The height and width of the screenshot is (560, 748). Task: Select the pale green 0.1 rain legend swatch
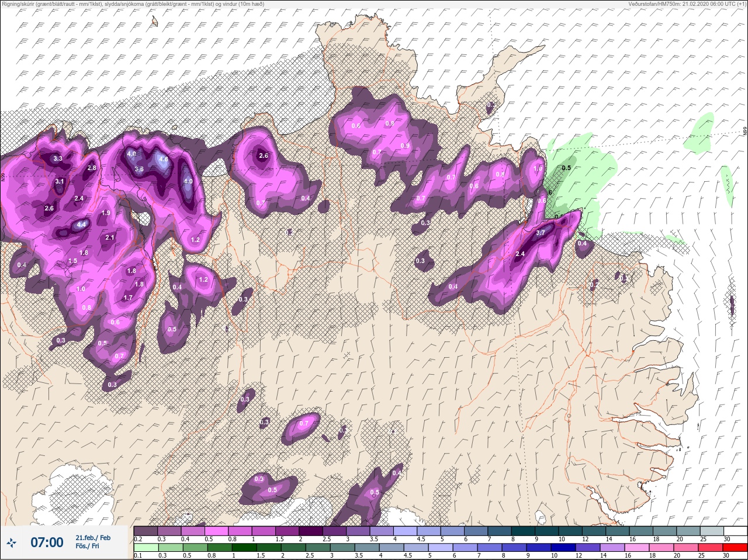tap(146, 548)
